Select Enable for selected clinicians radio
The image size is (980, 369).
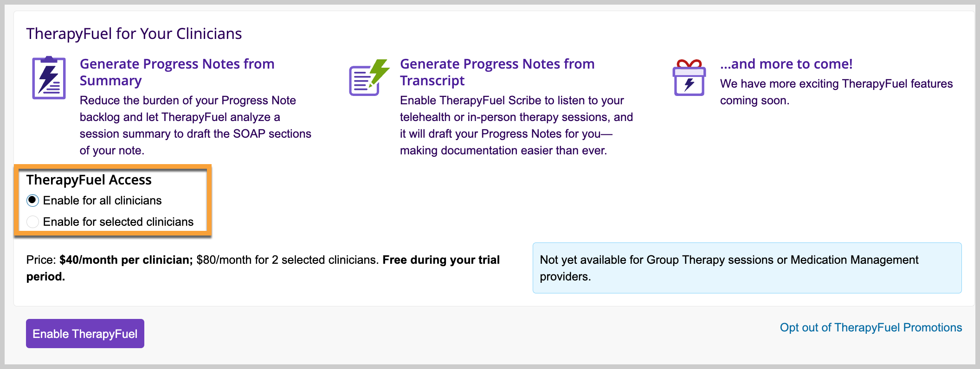click(x=32, y=222)
